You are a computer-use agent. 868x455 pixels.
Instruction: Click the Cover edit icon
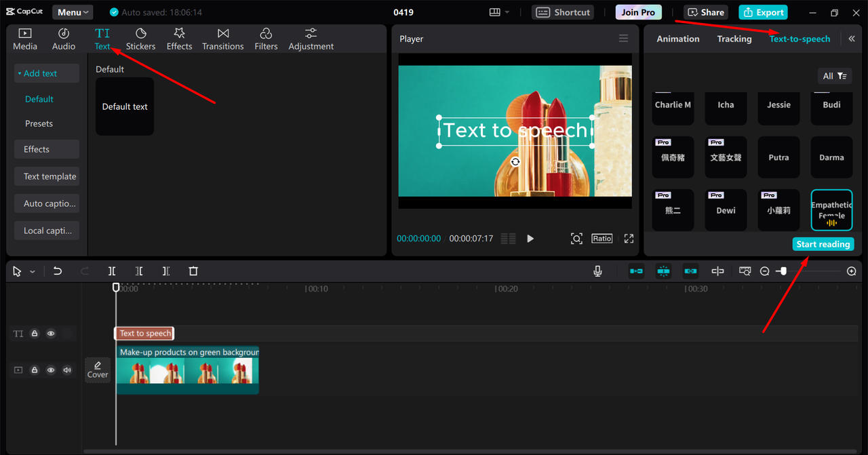click(98, 370)
